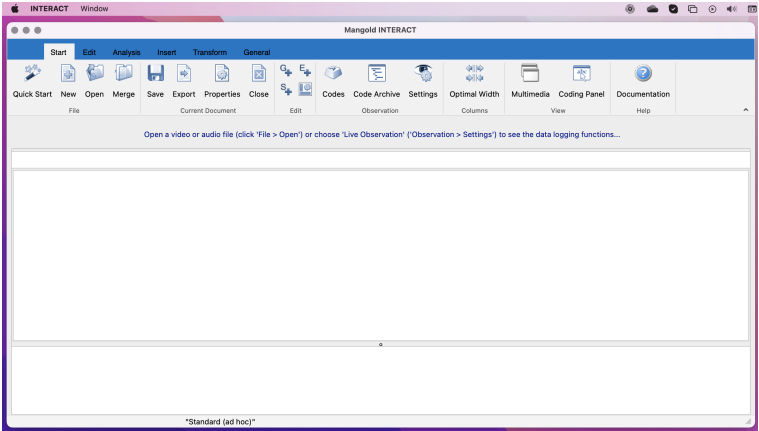This screenshot has width=759, height=431.
Task: Open the Analysis tab
Action: pyautogui.click(x=126, y=52)
